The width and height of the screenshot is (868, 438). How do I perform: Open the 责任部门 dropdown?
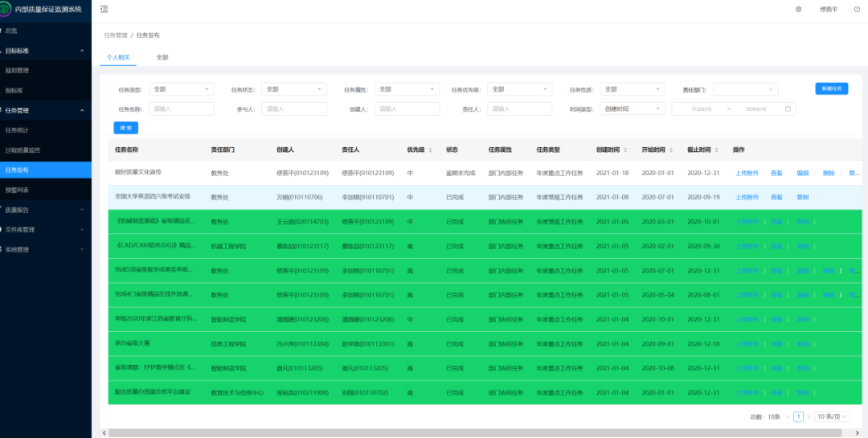[745, 89]
